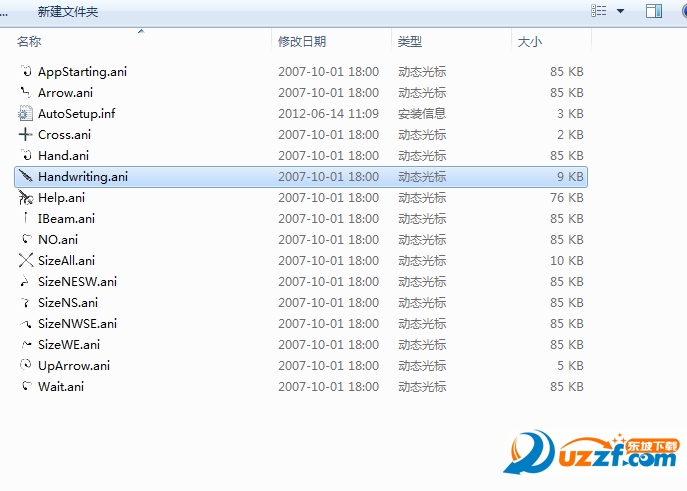Select the file name SizeNESW.ani

click(78, 282)
